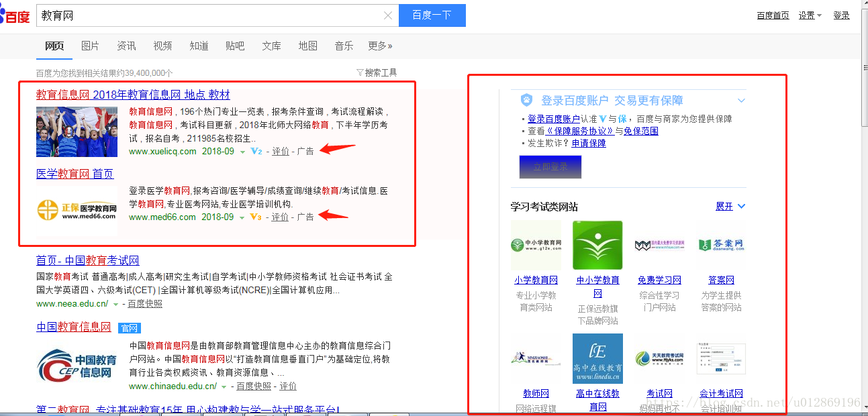Image resolution: width=868 pixels, height=416 pixels.
Task: Click 申请保障 link
Action: 589,143
